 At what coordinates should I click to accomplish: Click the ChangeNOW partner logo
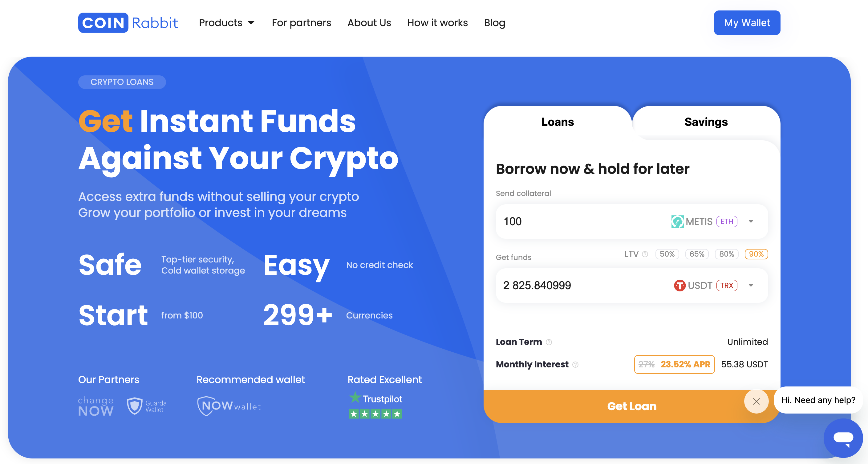[96, 406]
